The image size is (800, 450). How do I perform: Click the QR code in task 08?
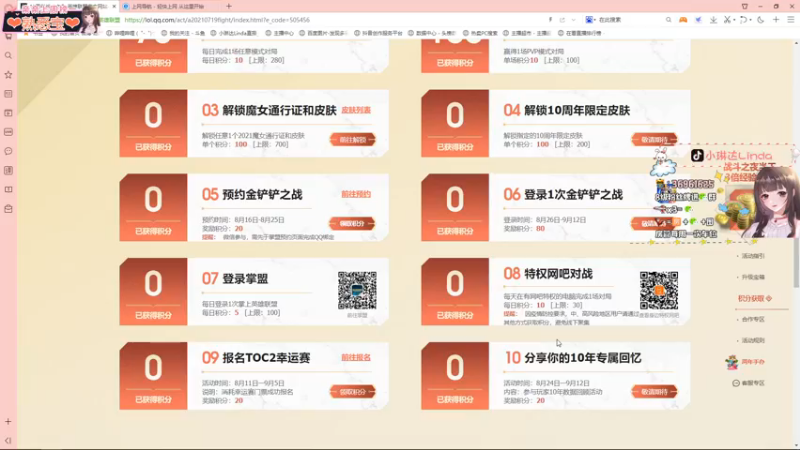(659, 290)
